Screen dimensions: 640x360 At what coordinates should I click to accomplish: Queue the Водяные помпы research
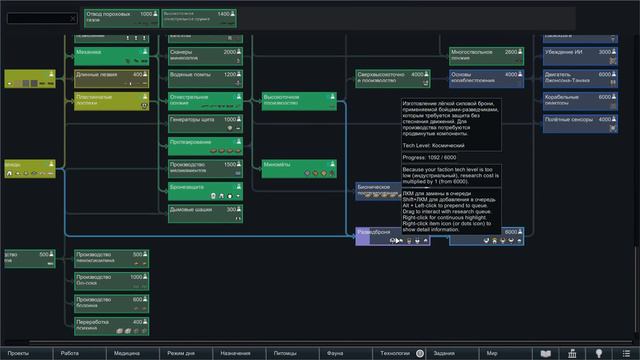(x=205, y=79)
